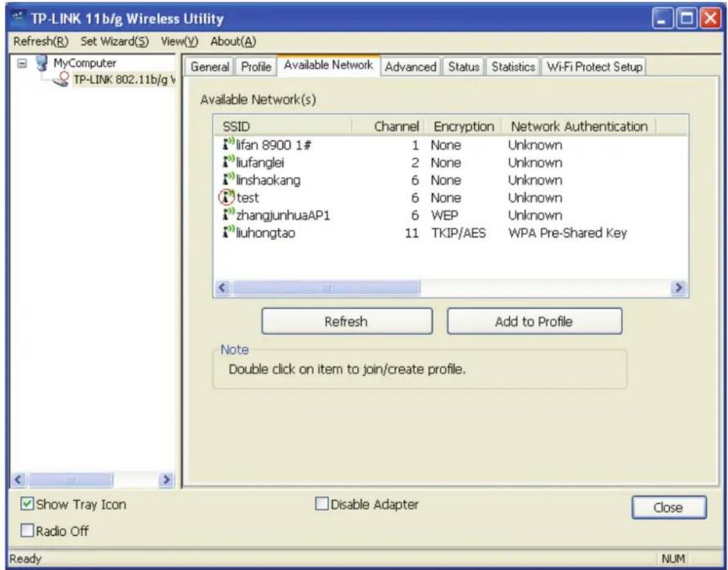Select the liuhongtao network
Image resolution: width=728 pixels, height=570 pixels.
(x=450, y=233)
